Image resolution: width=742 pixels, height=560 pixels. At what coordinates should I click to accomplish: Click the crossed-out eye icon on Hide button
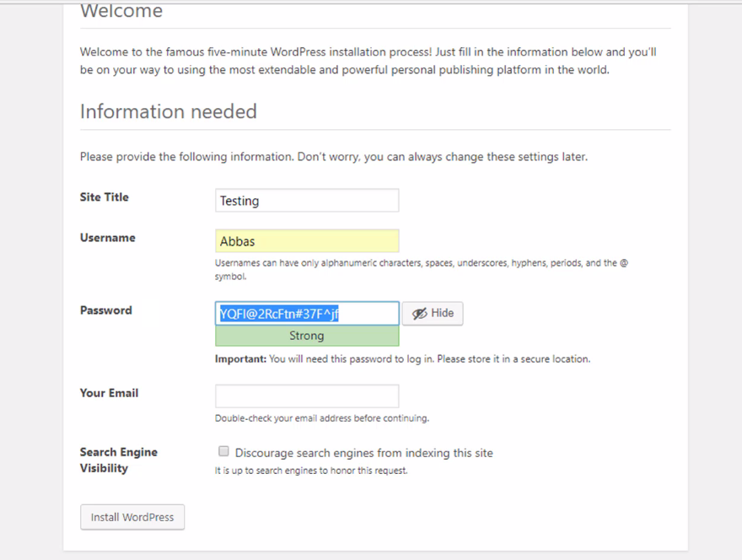coord(418,313)
